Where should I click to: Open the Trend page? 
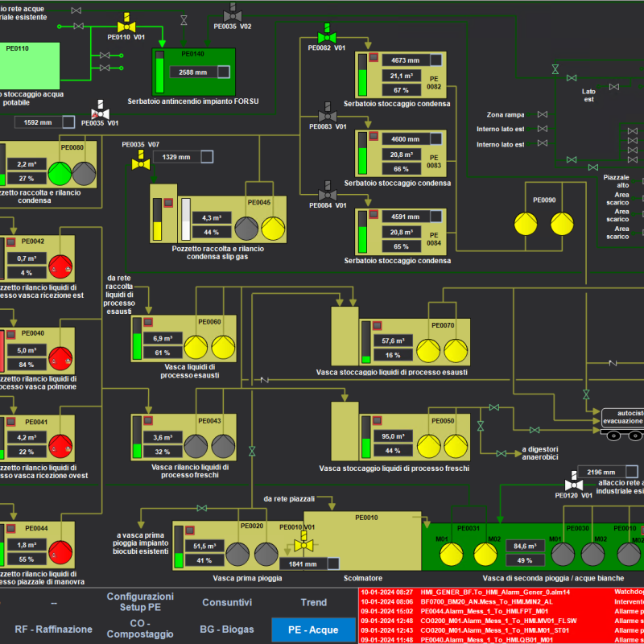click(313, 602)
